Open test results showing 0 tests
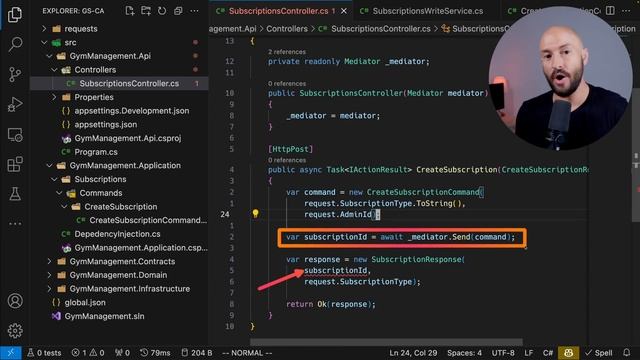 (44, 353)
